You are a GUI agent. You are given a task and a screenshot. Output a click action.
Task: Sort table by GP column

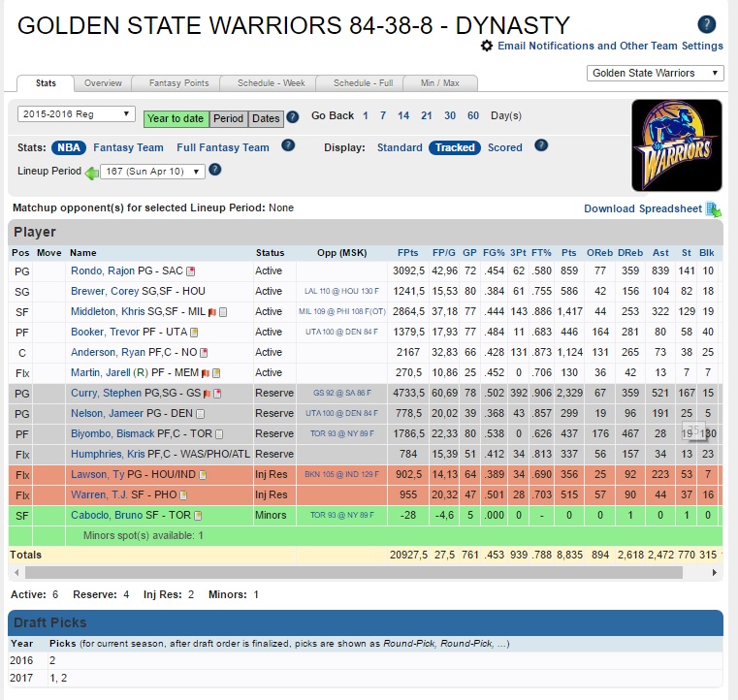[469, 253]
